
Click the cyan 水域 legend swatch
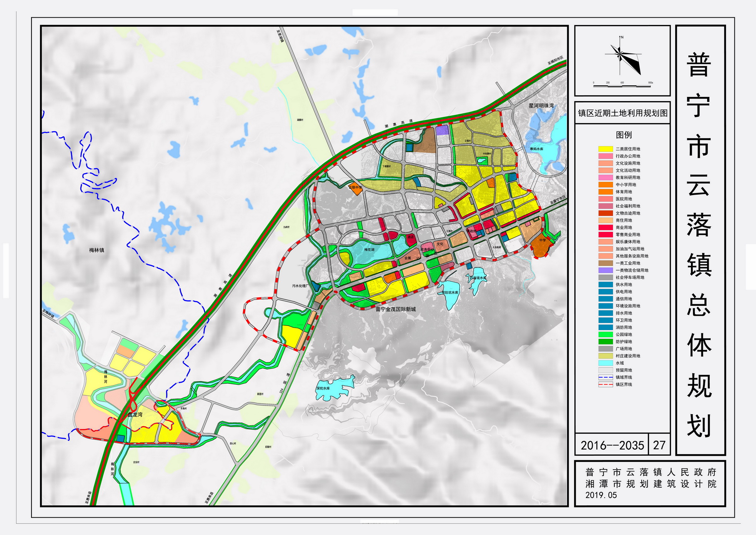(605, 363)
